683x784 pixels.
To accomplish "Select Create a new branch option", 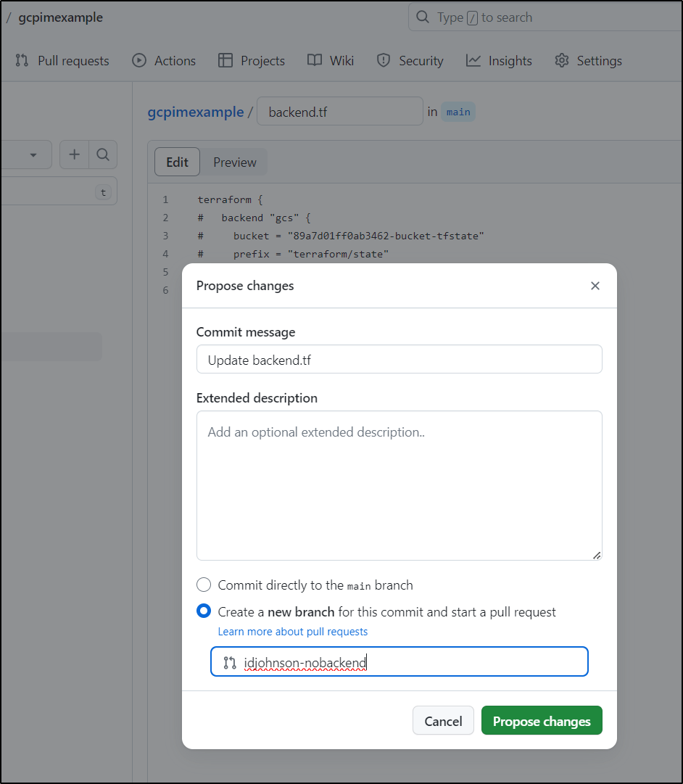I will click(x=204, y=611).
